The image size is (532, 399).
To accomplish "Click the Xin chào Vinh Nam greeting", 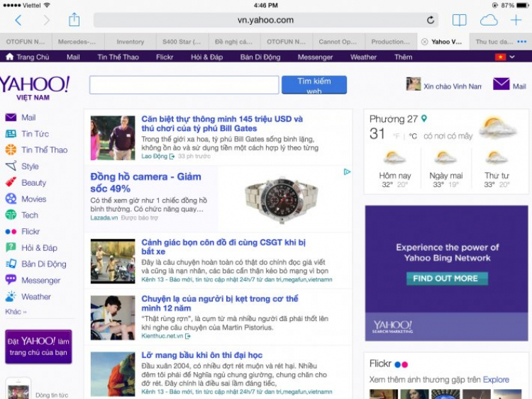I will 453,86.
